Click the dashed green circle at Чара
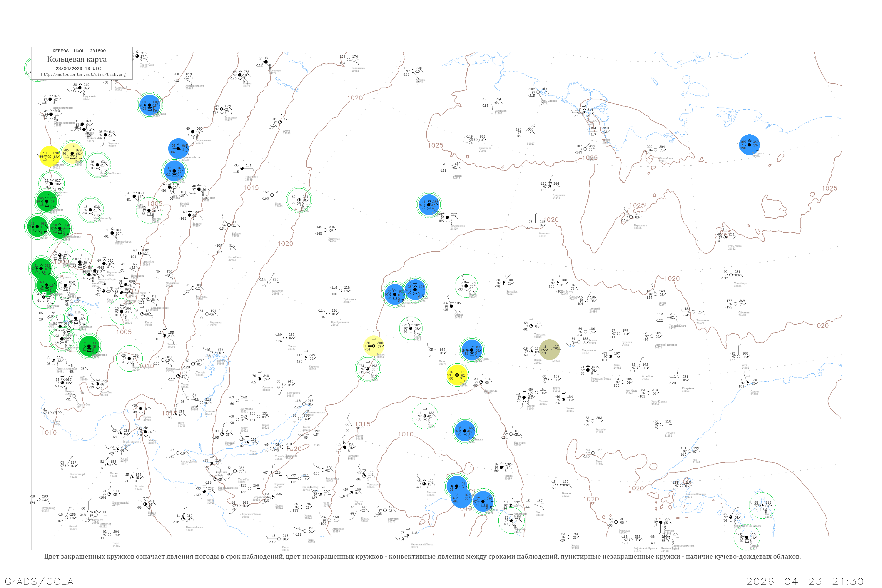 [x=425, y=416]
